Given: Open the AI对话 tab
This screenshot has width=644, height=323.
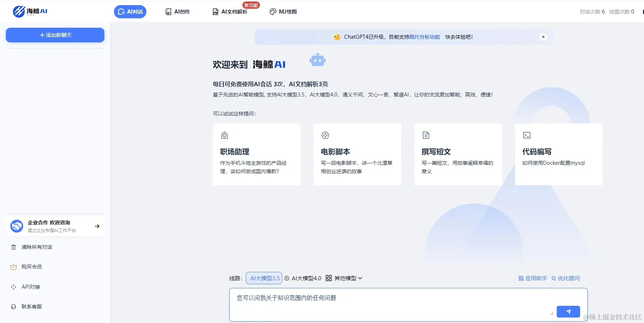Looking at the screenshot, I should [130, 12].
